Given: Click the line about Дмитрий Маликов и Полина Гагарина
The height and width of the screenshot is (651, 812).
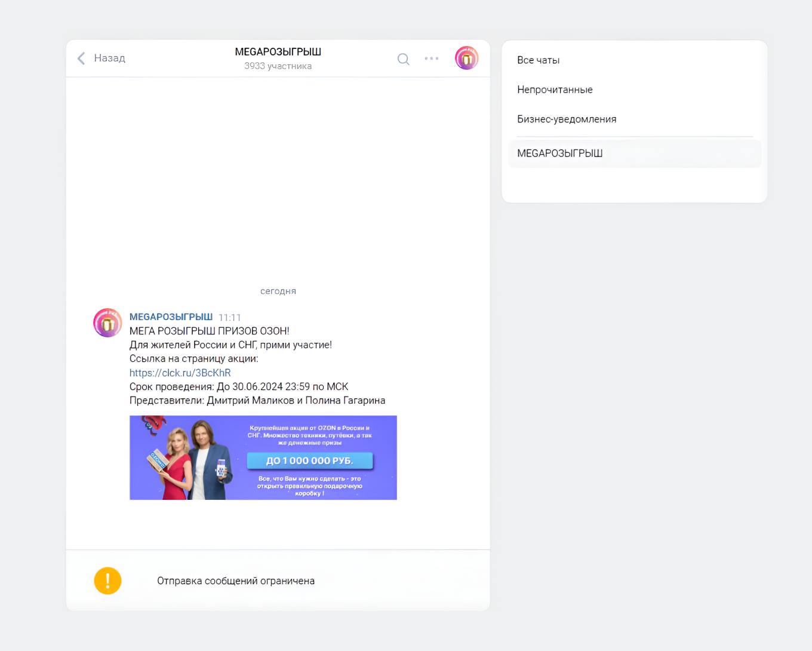Looking at the screenshot, I should [257, 400].
